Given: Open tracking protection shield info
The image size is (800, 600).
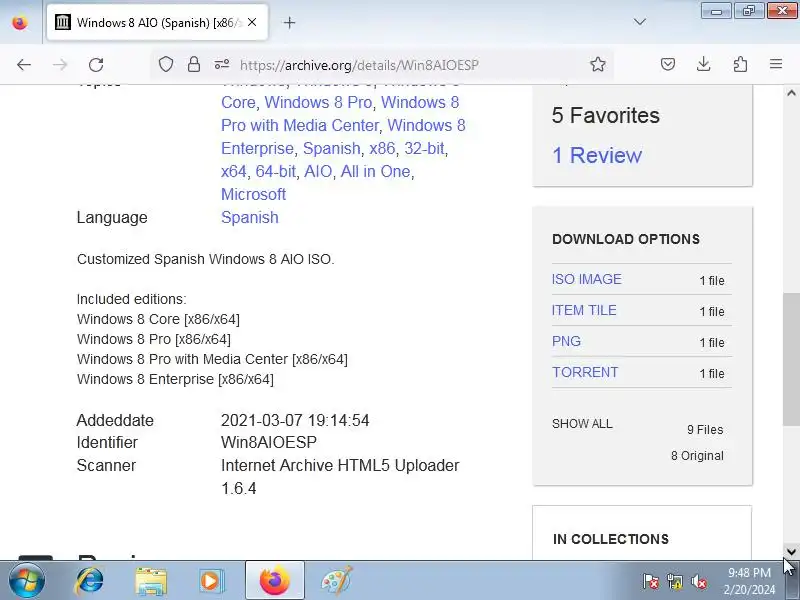Looking at the screenshot, I should (166, 64).
